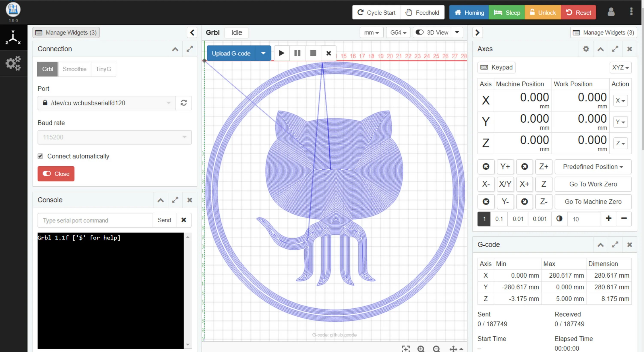Open the settings gears in sidebar
The width and height of the screenshot is (644, 352).
click(13, 63)
